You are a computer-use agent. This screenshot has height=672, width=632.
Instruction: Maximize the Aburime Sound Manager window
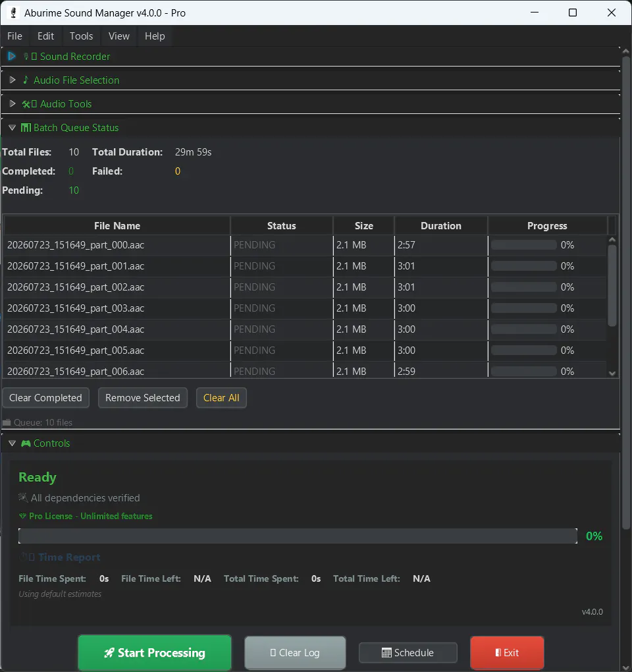[x=573, y=13]
